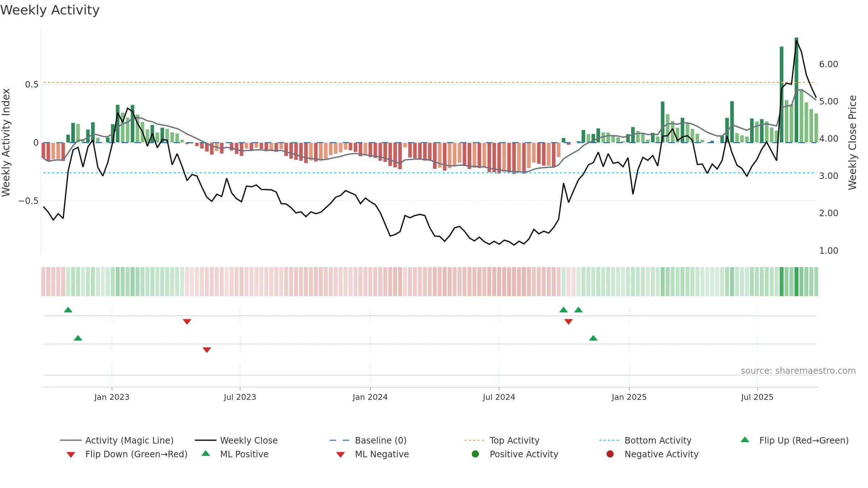Click the 0 tick on the left axis

point(36,143)
